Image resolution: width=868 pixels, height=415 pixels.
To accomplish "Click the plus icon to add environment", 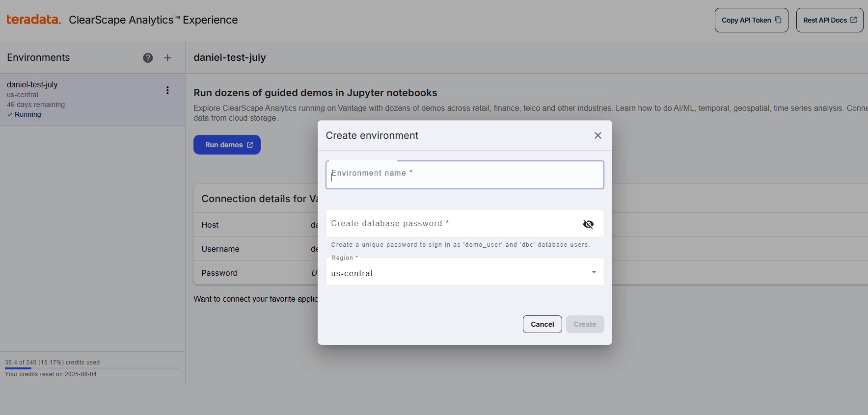I will [167, 58].
